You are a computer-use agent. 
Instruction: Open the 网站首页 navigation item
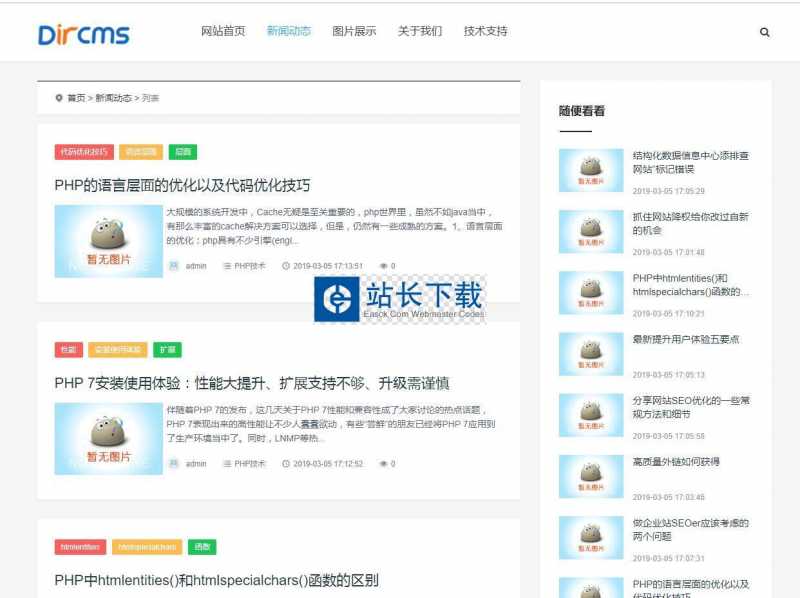(x=223, y=31)
